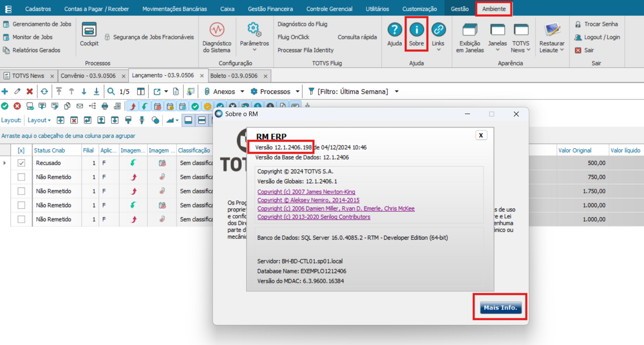Uncheck the Recusado row checkbox
The height and width of the screenshot is (345, 644).
(x=21, y=163)
